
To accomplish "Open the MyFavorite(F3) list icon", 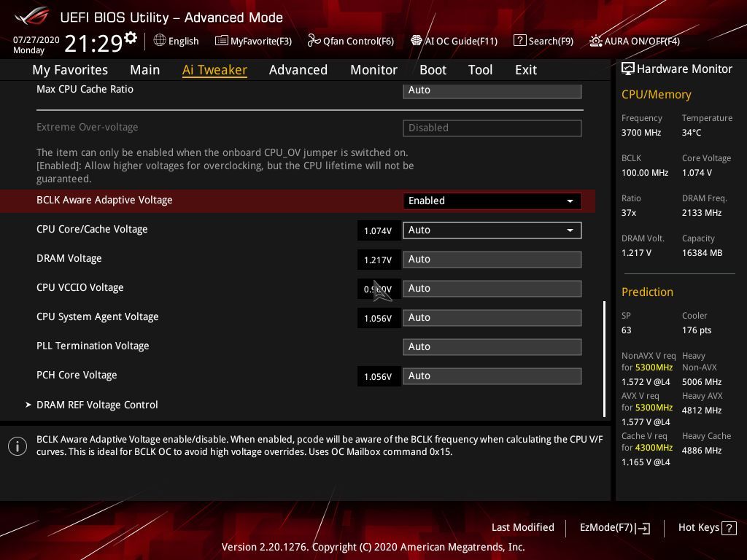I will (x=221, y=41).
